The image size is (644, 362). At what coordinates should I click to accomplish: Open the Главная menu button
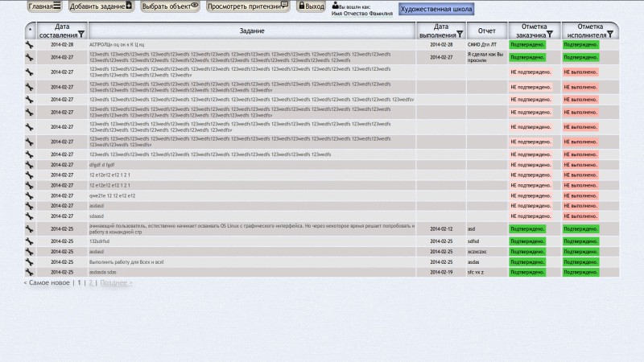click(44, 6)
